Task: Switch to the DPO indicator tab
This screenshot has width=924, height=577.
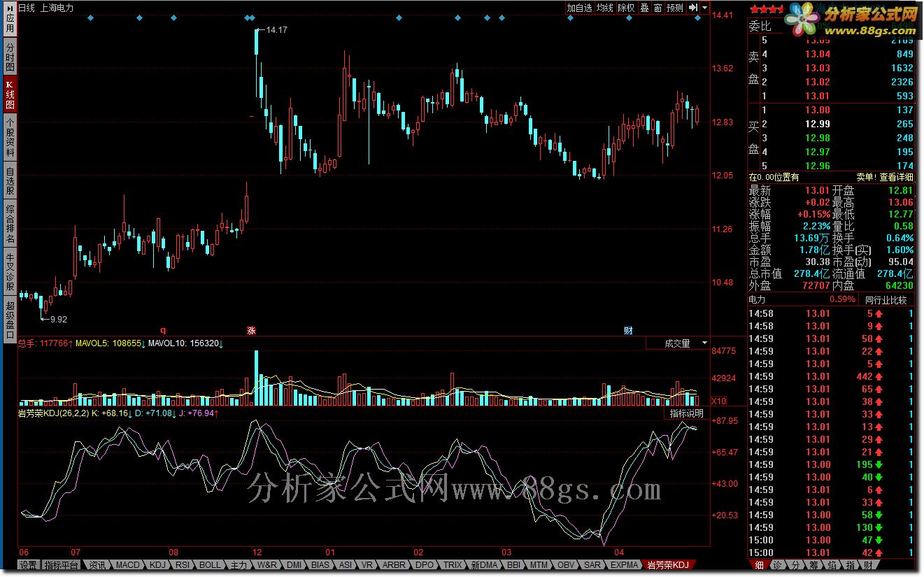Action: point(425,565)
